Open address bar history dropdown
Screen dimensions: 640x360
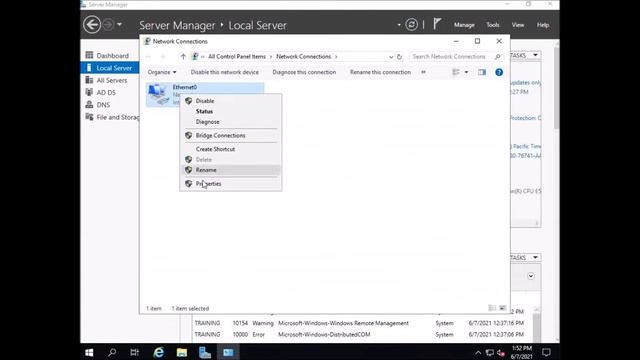pyautogui.click(x=391, y=57)
